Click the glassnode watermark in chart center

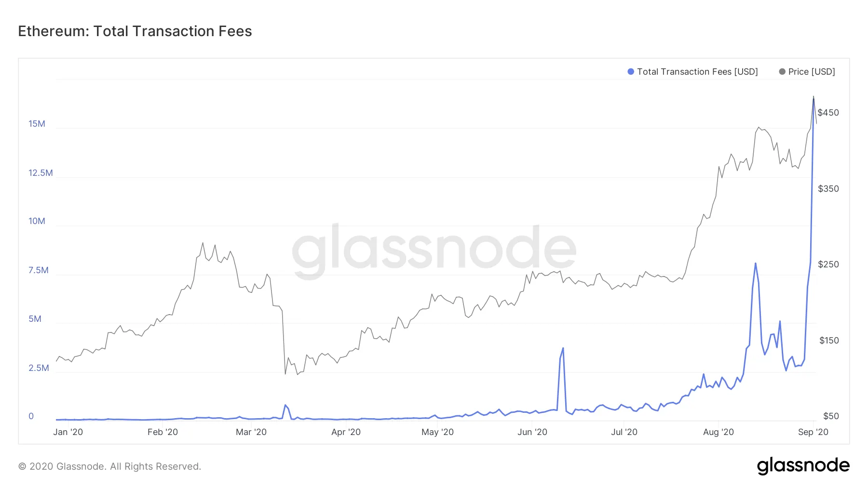click(x=434, y=249)
